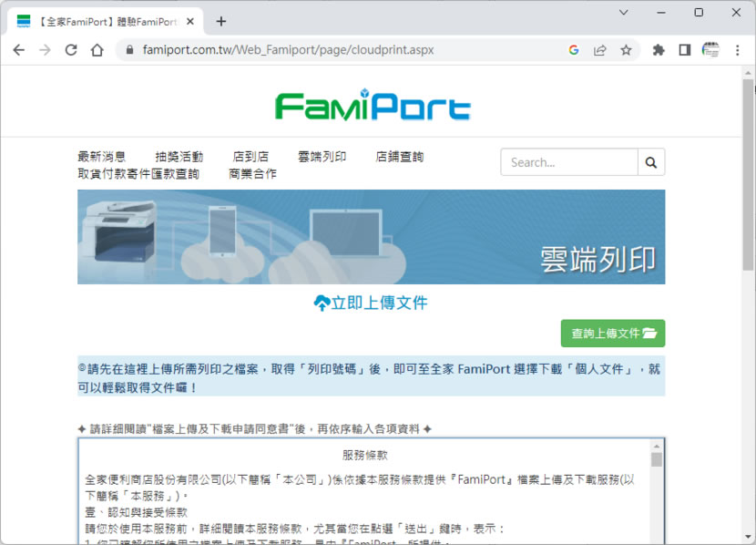Click the page scrollbar down arrow
Image resolution: width=756 pixels, height=545 pixels.
point(748,536)
